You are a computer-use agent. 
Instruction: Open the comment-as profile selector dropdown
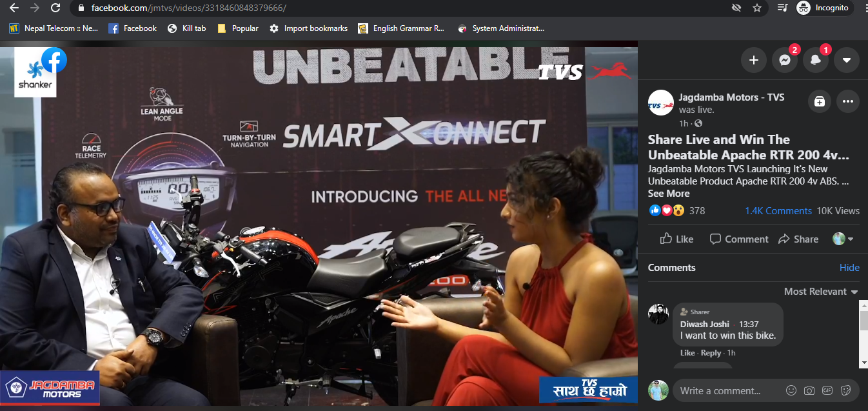(843, 239)
